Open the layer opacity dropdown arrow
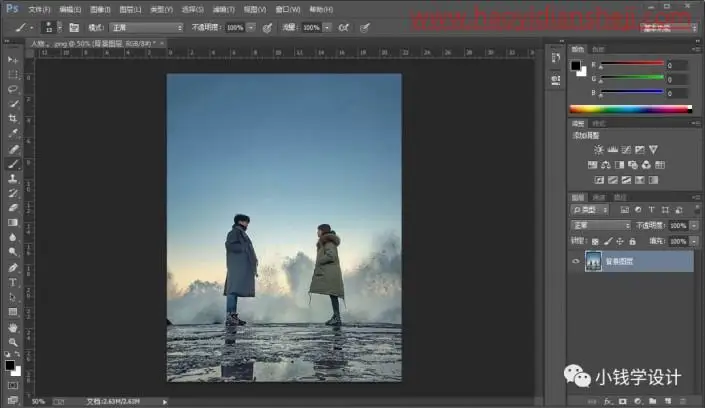The image size is (705, 408). pyautogui.click(x=694, y=225)
